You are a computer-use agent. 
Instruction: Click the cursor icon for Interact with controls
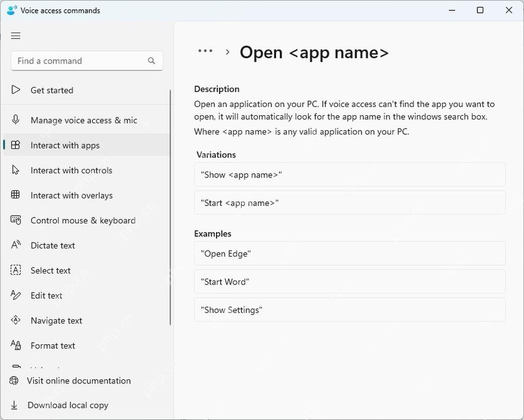coord(16,170)
